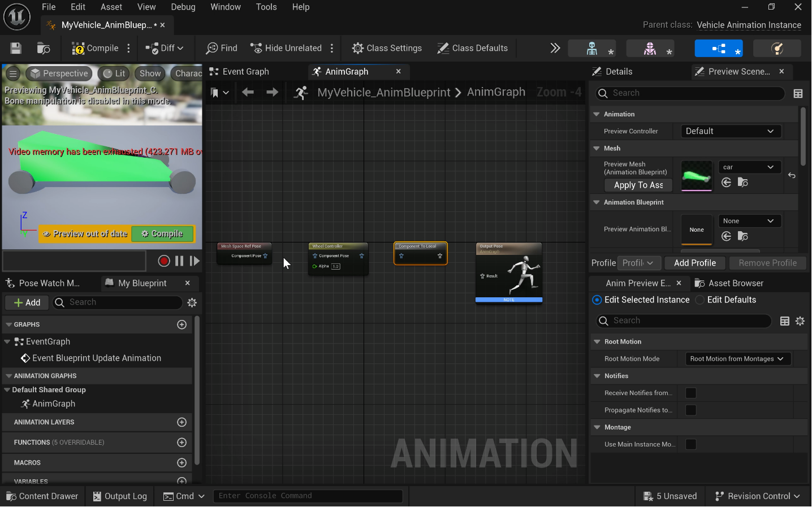Open the Content Drawer
The image size is (812, 507).
coord(42,496)
